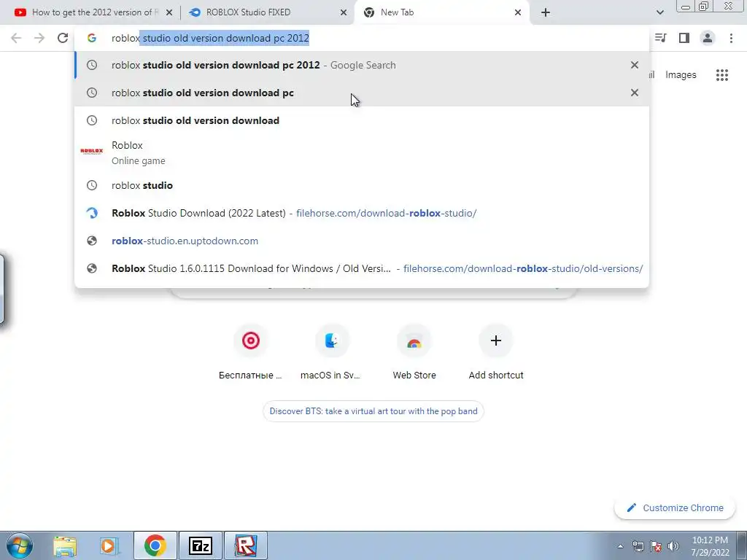Screen dimensions: 747x560
Task: Open a new tab with plus button
Action: (x=546, y=12)
